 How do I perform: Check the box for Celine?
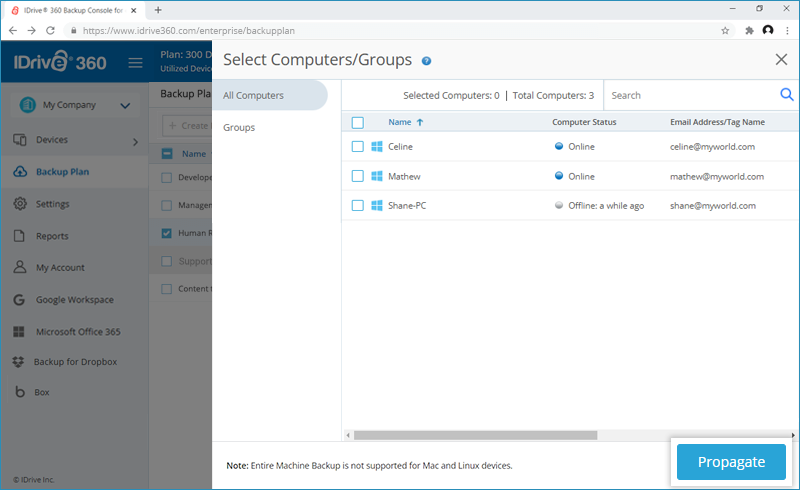[x=358, y=147]
